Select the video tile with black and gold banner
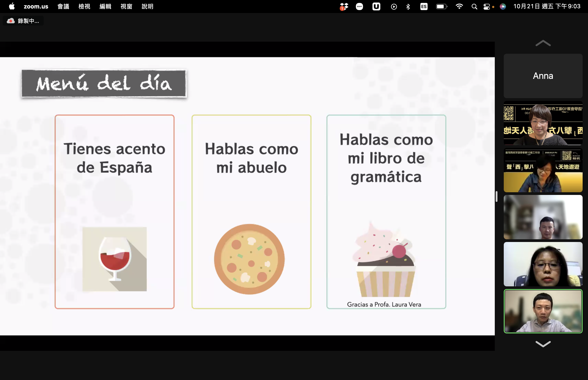This screenshot has width=588, height=380. [543, 123]
